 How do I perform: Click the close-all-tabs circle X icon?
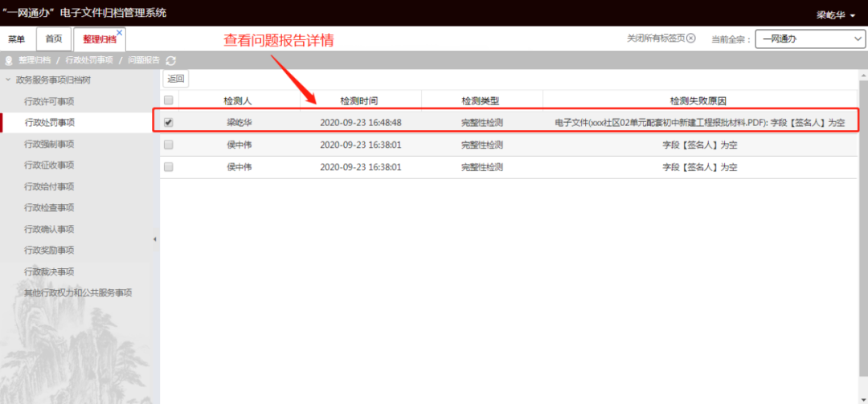(690, 39)
